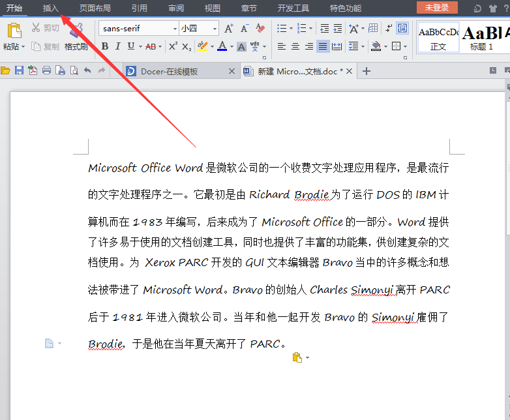Increase paragraph indent
The width and height of the screenshot is (510, 420).
[338, 29]
